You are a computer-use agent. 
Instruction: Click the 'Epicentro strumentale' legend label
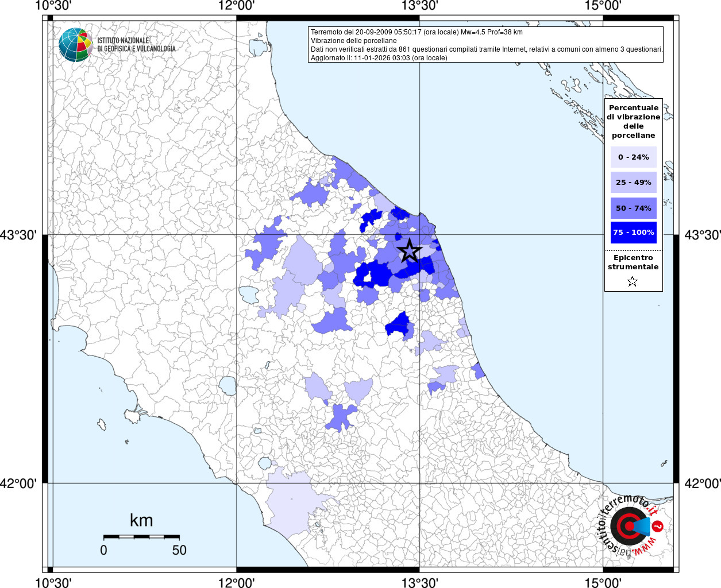[x=633, y=262]
